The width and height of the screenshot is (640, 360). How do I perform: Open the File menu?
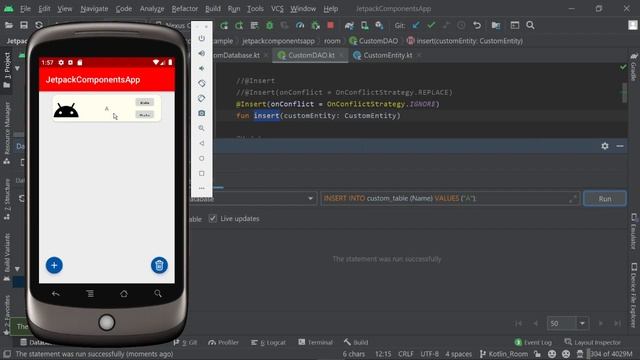tap(25, 9)
